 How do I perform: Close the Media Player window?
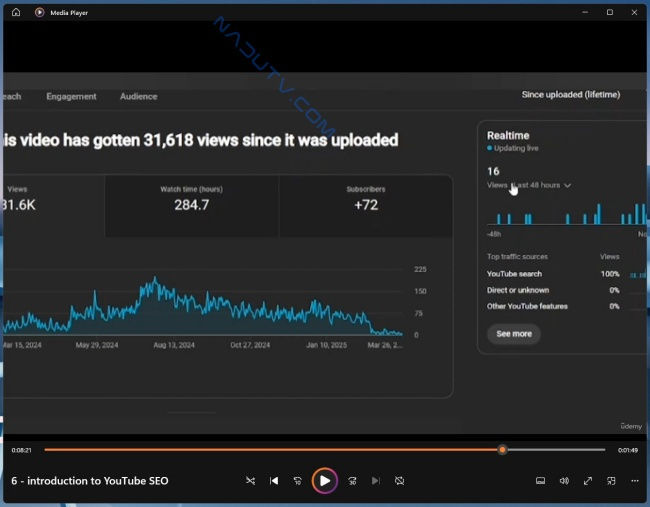[x=634, y=12]
